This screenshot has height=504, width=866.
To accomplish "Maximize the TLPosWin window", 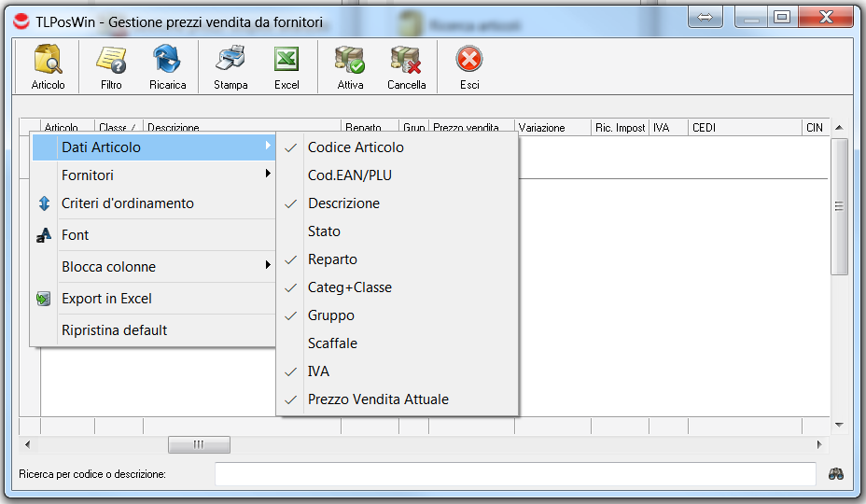I will click(x=781, y=17).
